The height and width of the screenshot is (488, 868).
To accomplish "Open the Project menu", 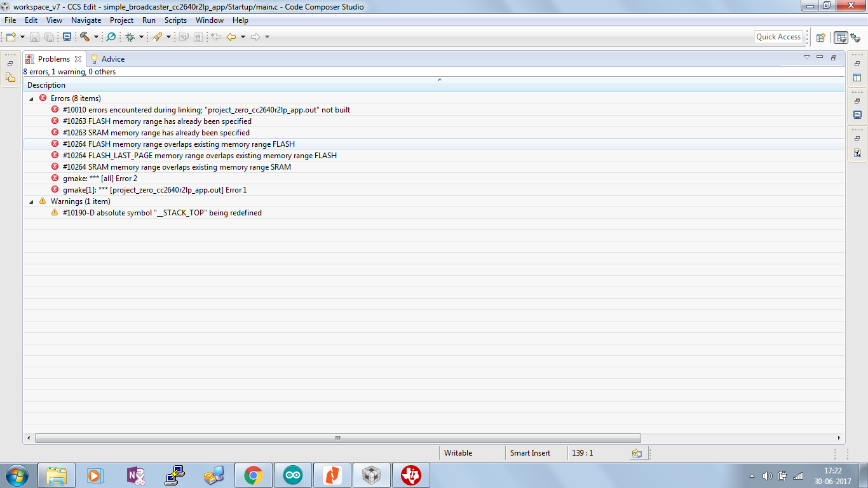I will tap(121, 20).
